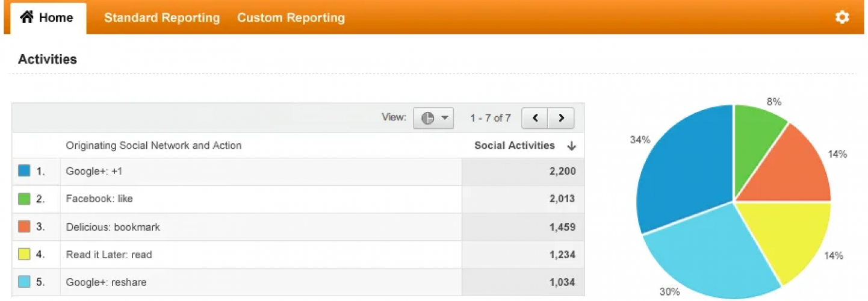Click the Social Activities column header

515,146
